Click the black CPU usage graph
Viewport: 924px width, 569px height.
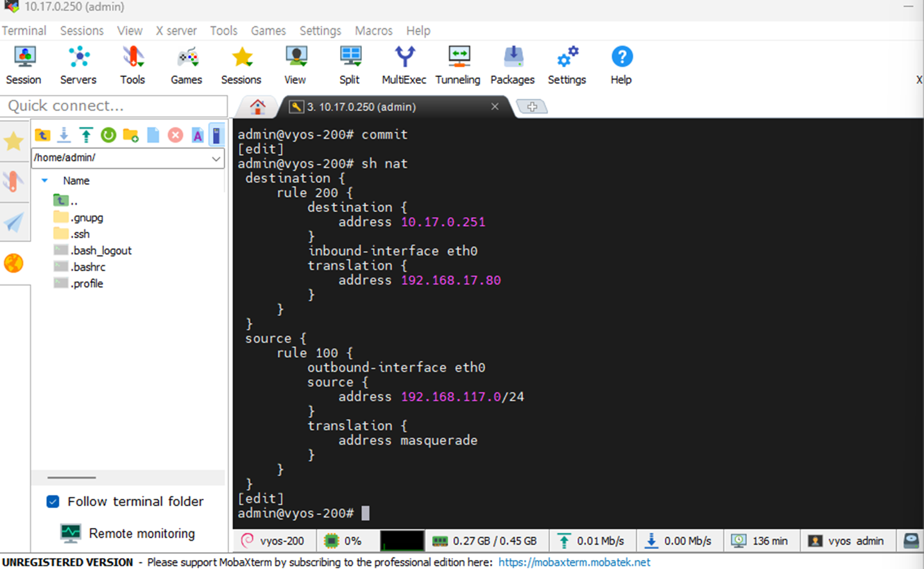click(402, 541)
